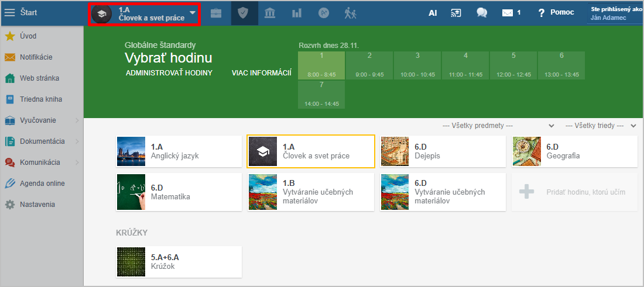This screenshot has width=644, height=287.
Task: Open the mail envelope with 1 message
Action: (x=511, y=13)
